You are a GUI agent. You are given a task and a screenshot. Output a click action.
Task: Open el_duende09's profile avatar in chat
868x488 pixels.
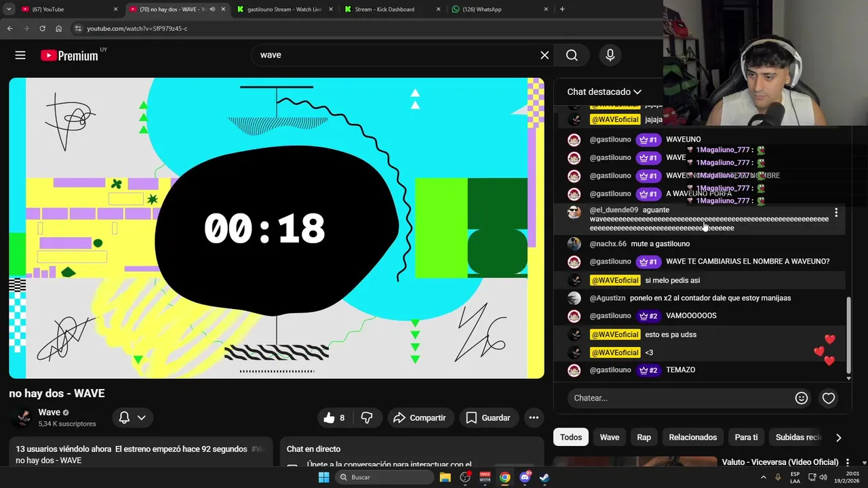[x=574, y=212]
